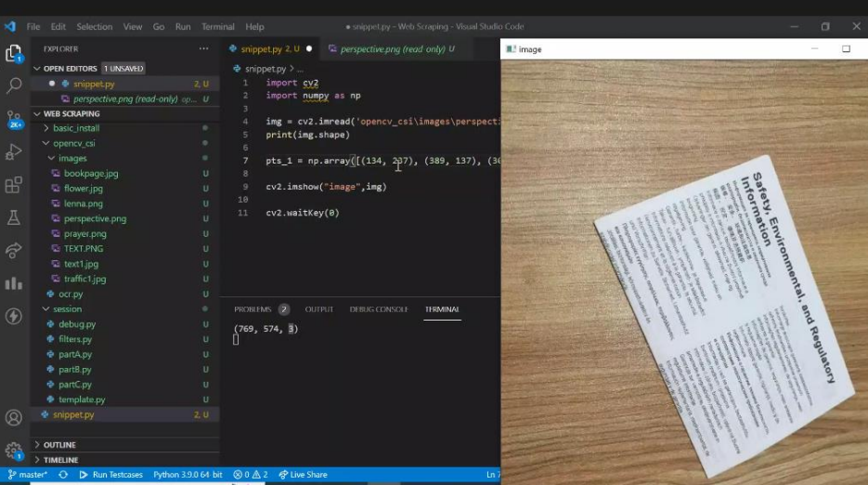Image resolution: width=868 pixels, height=485 pixels.
Task: Collapse the images folder
Action: tap(72, 158)
